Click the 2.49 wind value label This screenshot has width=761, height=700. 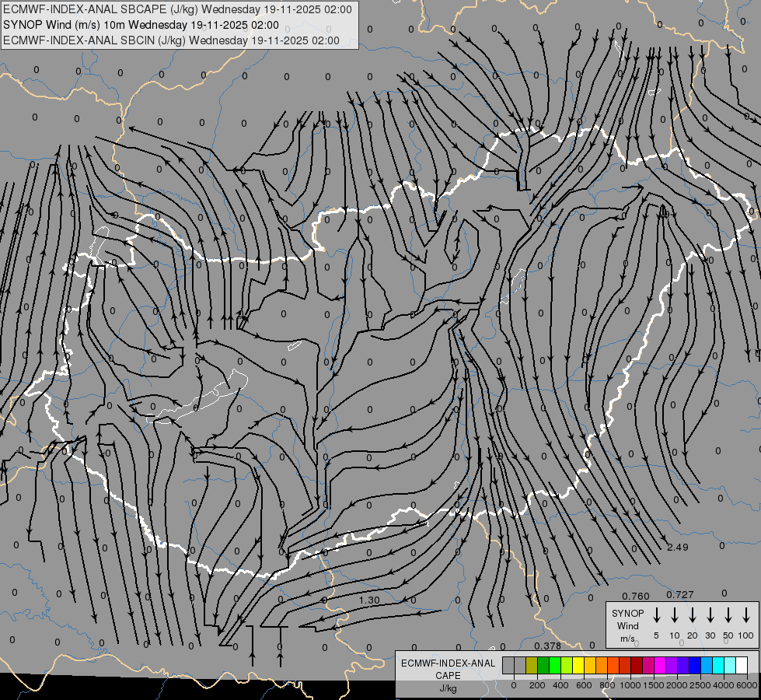point(678,547)
